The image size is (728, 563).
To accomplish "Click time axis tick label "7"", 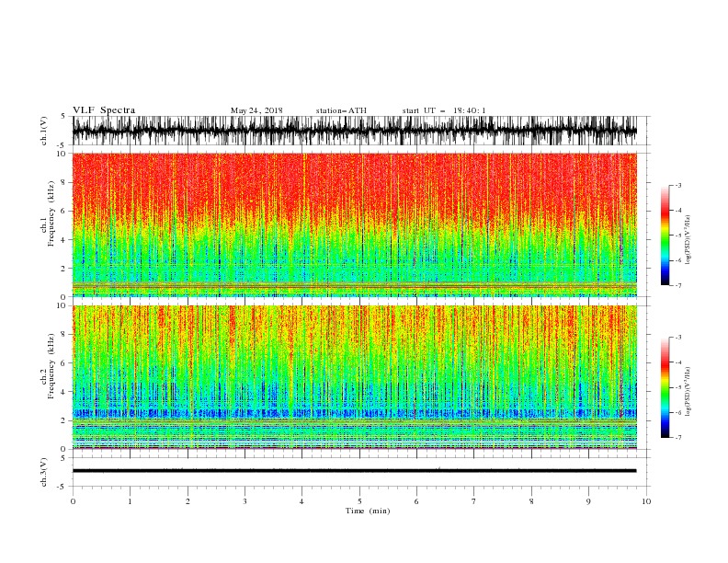I will click(x=473, y=501).
